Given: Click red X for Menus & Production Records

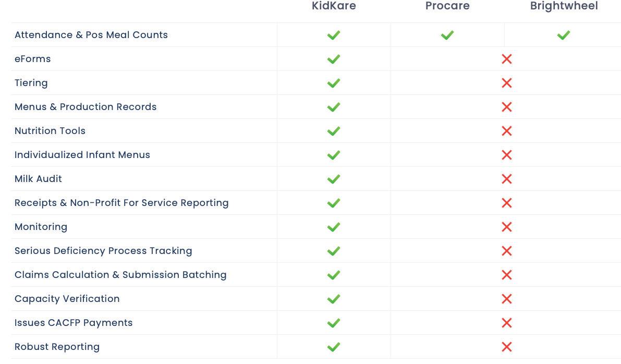Looking at the screenshot, I should pos(506,107).
